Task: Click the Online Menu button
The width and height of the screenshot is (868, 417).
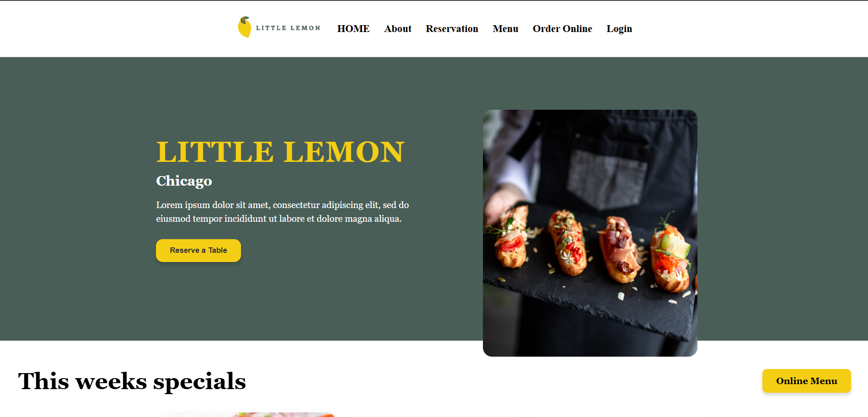Action: pyautogui.click(x=807, y=381)
